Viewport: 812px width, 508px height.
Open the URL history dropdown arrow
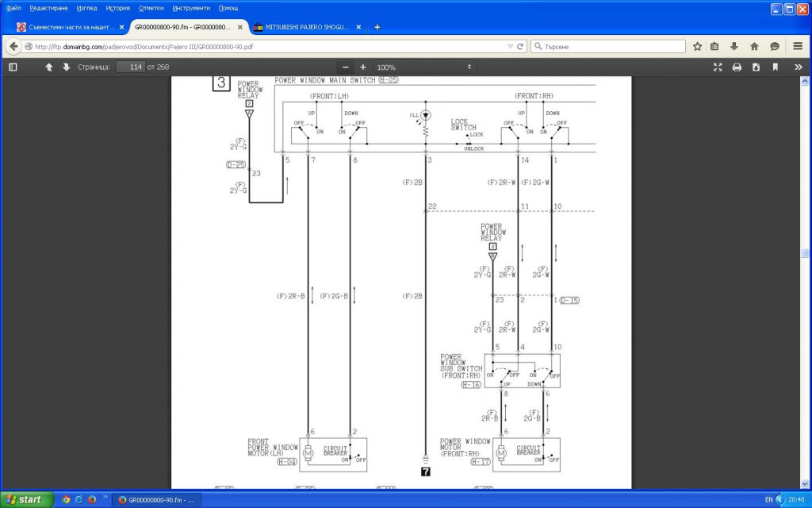[510, 46]
